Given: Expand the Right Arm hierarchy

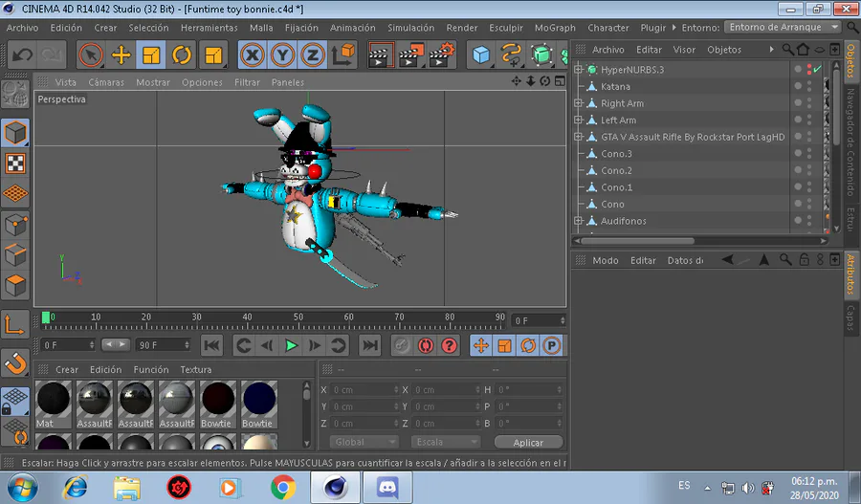Looking at the screenshot, I should (578, 102).
